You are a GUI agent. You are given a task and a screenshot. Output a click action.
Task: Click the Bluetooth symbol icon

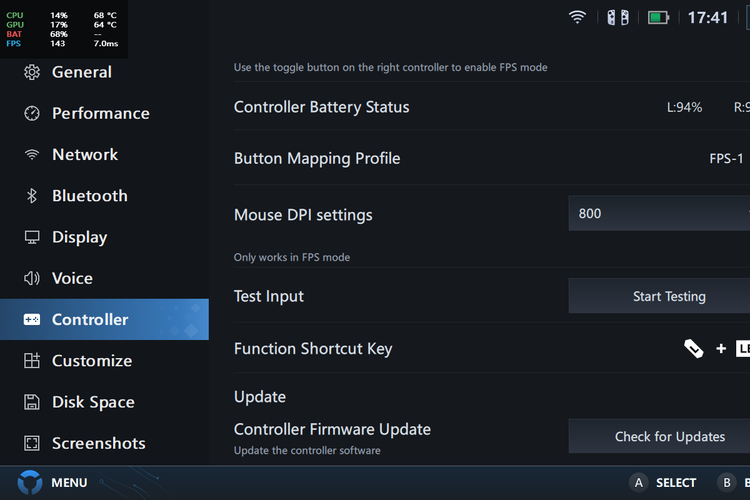[x=32, y=196]
